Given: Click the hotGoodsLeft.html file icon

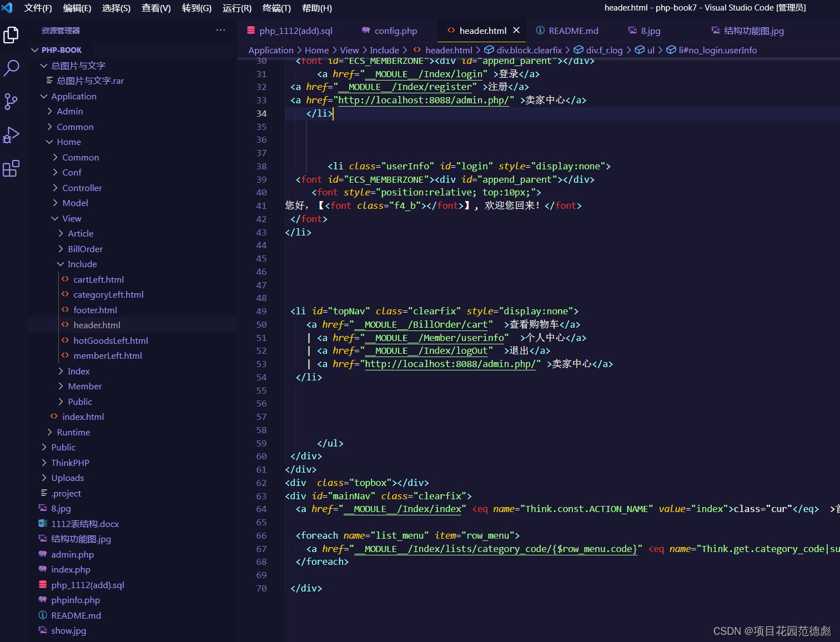Looking at the screenshot, I should point(66,340).
